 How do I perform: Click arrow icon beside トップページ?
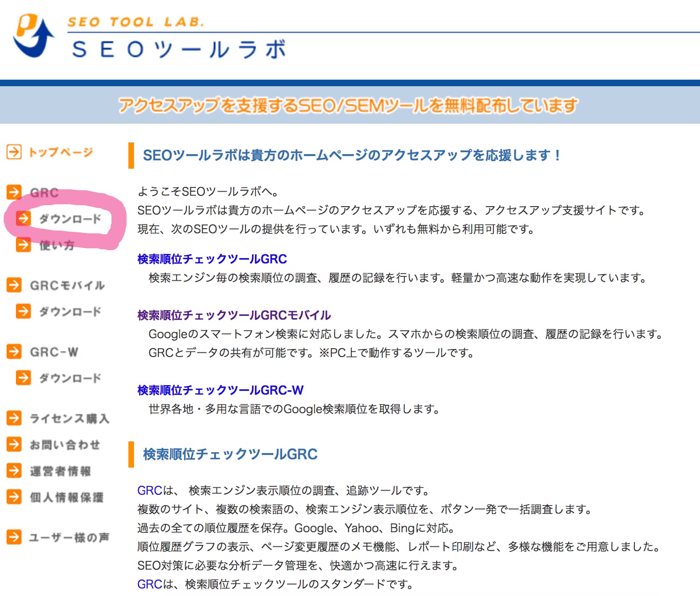pyautogui.click(x=14, y=152)
